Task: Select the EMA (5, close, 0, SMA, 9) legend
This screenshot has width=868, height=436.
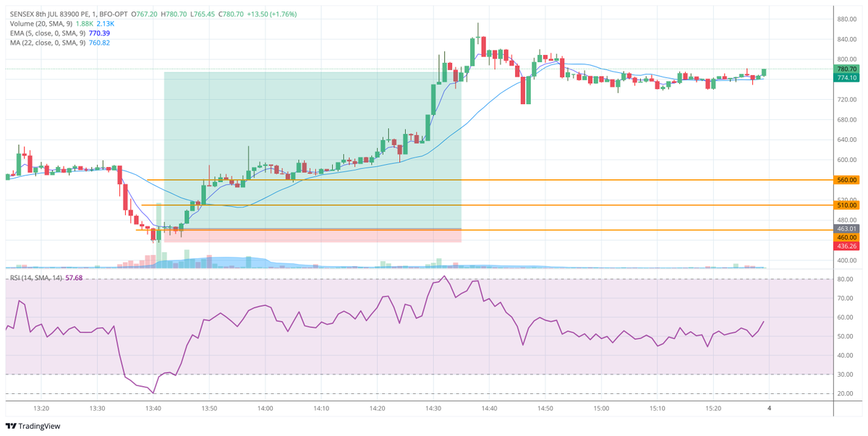Action: coord(47,33)
